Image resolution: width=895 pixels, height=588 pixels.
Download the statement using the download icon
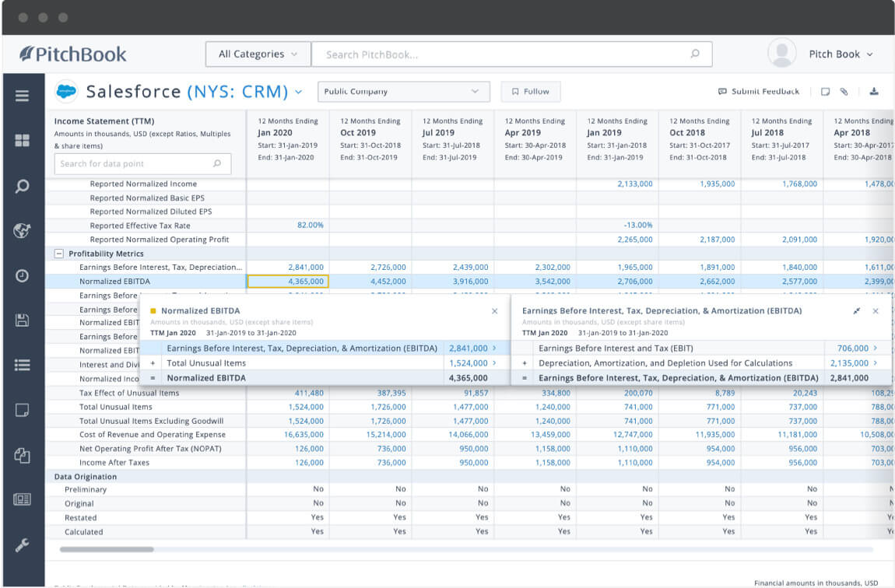tap(874, 91)
